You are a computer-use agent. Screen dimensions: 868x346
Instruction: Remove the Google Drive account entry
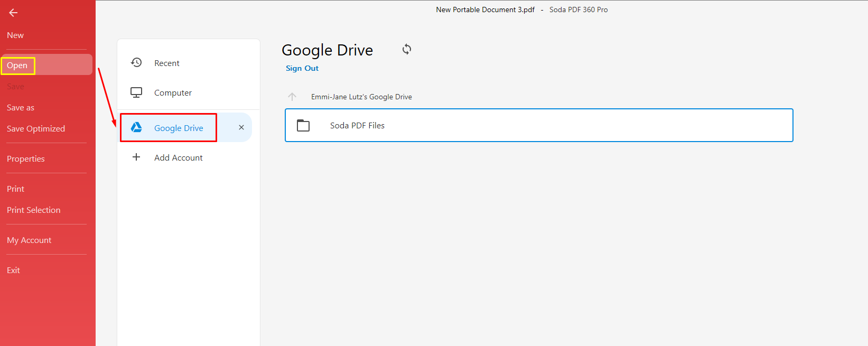[241, 127]
